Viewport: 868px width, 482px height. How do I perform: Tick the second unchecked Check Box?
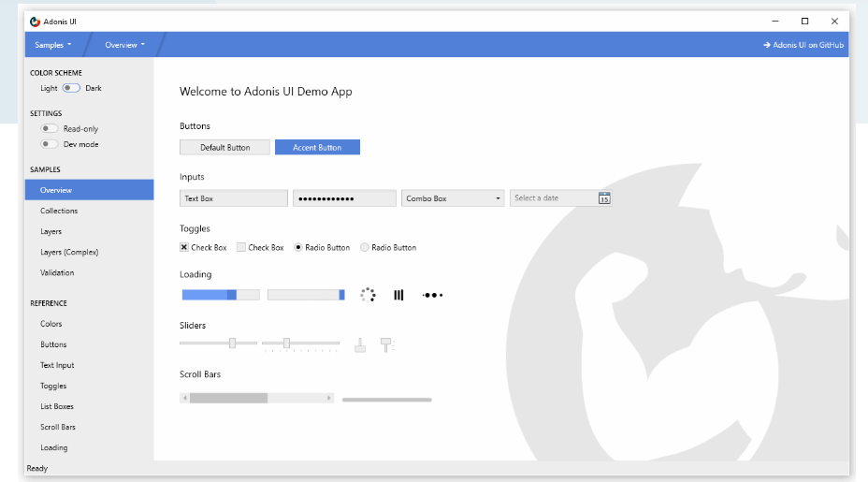tap(240, 247)
